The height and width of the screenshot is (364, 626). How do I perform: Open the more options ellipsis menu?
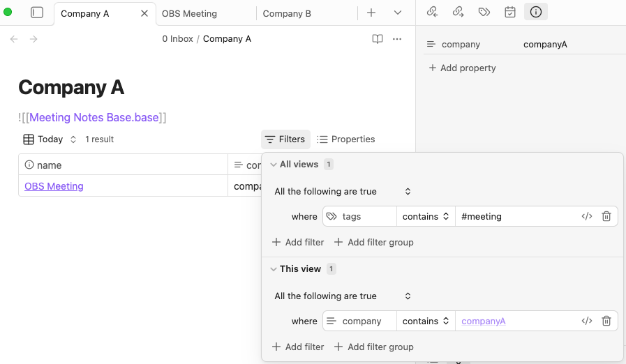point(397,39)
